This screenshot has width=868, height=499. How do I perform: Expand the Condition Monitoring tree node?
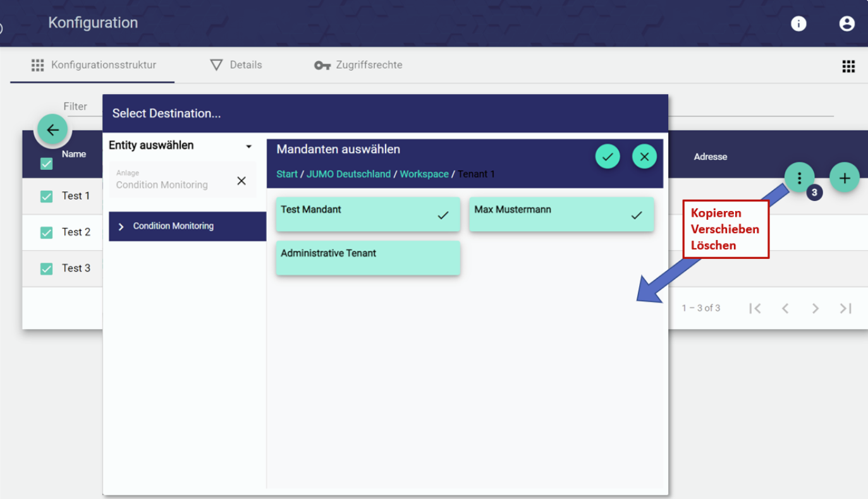121,227
